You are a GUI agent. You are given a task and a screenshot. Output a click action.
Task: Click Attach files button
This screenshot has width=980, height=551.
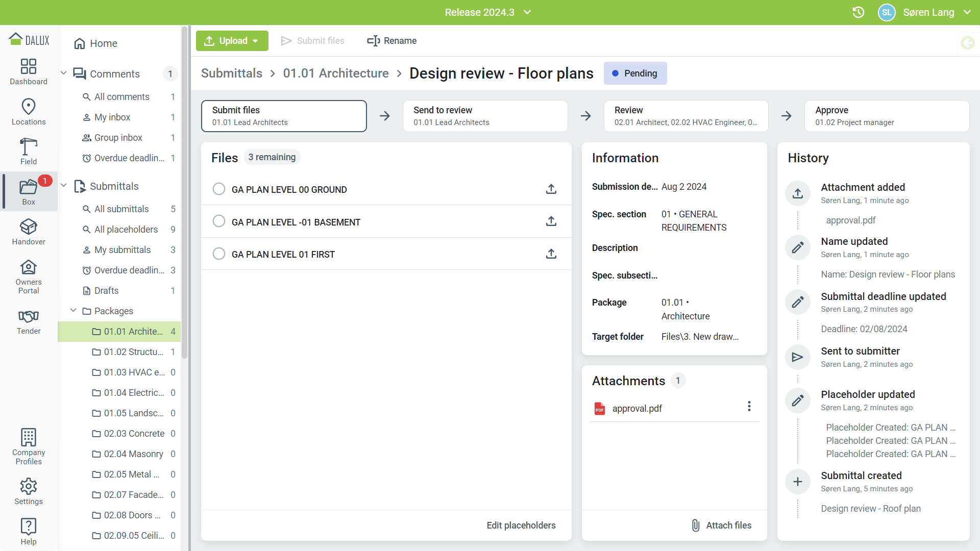click(721, 525)
